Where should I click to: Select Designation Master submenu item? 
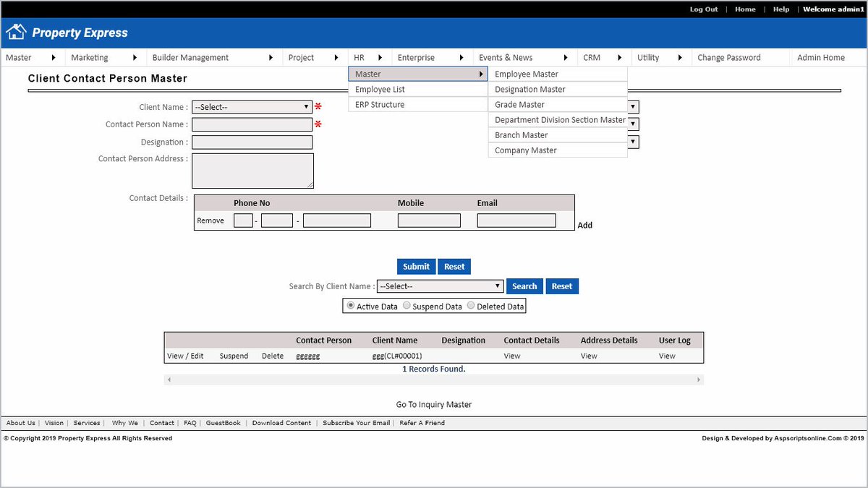[x=558, y=89]
